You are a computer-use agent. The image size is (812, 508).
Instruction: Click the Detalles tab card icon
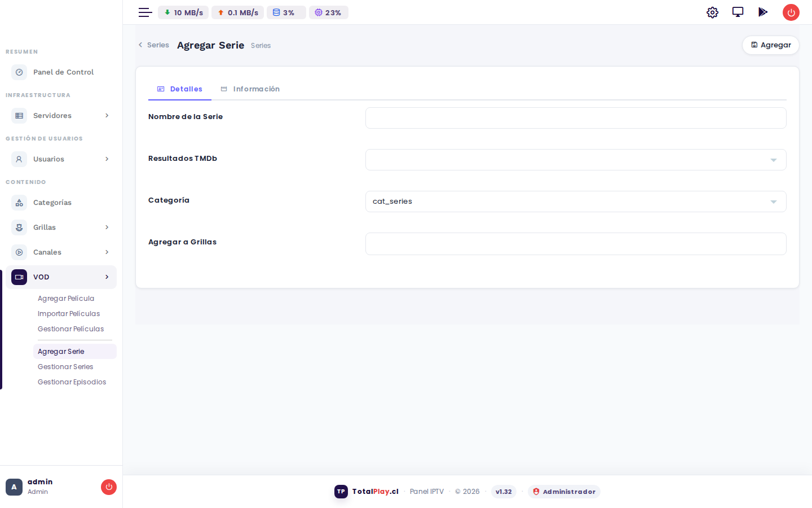(x=161, y=89)
